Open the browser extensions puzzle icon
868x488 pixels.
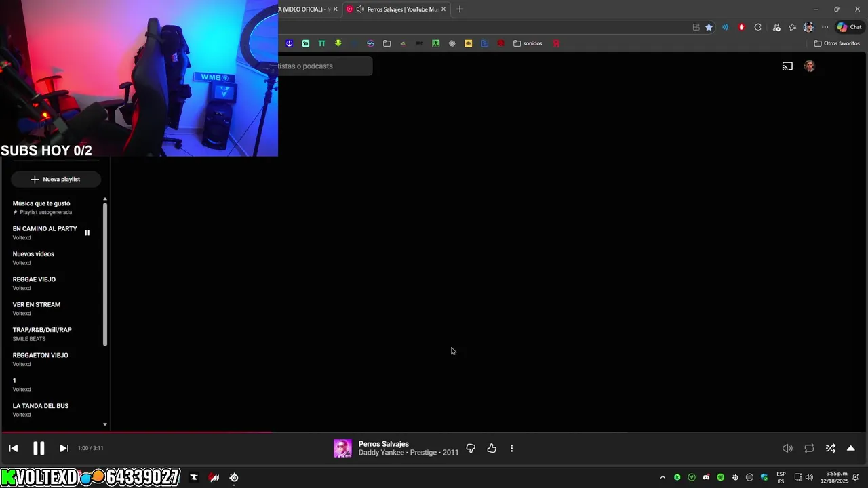pos(757,27)
